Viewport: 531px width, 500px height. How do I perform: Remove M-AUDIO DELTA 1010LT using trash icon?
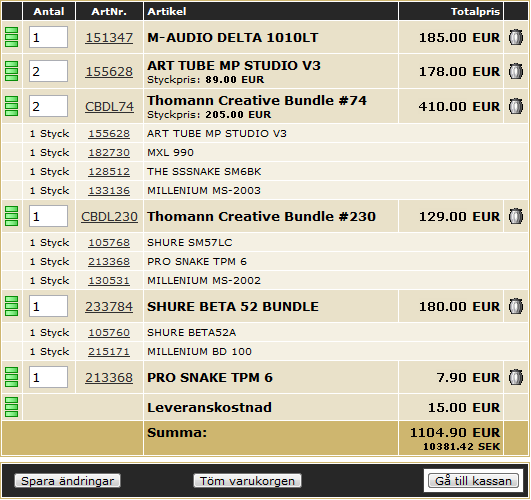(x=516, y=37)
